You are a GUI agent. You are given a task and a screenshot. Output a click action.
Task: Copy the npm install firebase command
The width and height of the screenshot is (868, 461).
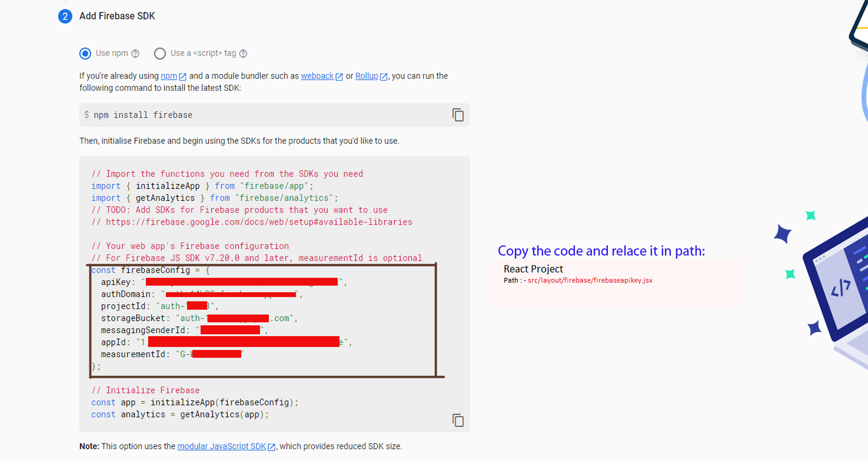click(x=458, y=115)
